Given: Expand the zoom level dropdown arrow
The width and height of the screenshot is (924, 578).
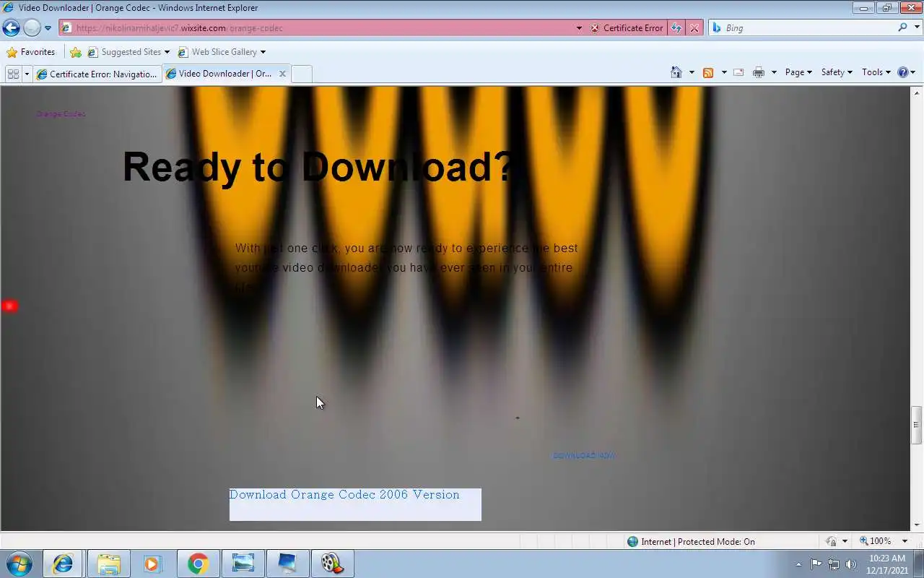Looking at the screenshot, I should (x=905, y=541).
